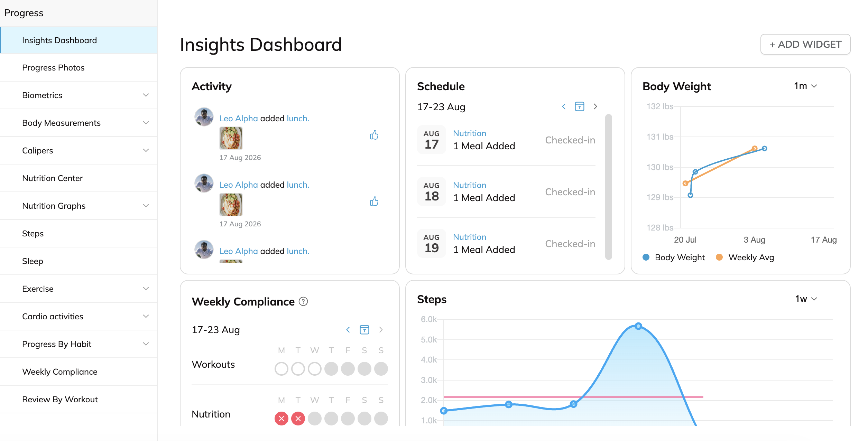This screenshot has width=868, height=441.
Task: Open Nutrition link for Aug 17
Action: tap(470, 133)
